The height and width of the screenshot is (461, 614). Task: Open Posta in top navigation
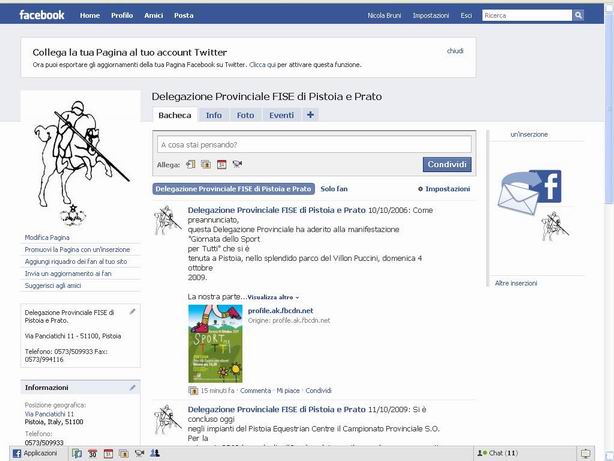(x=184, y=15)
